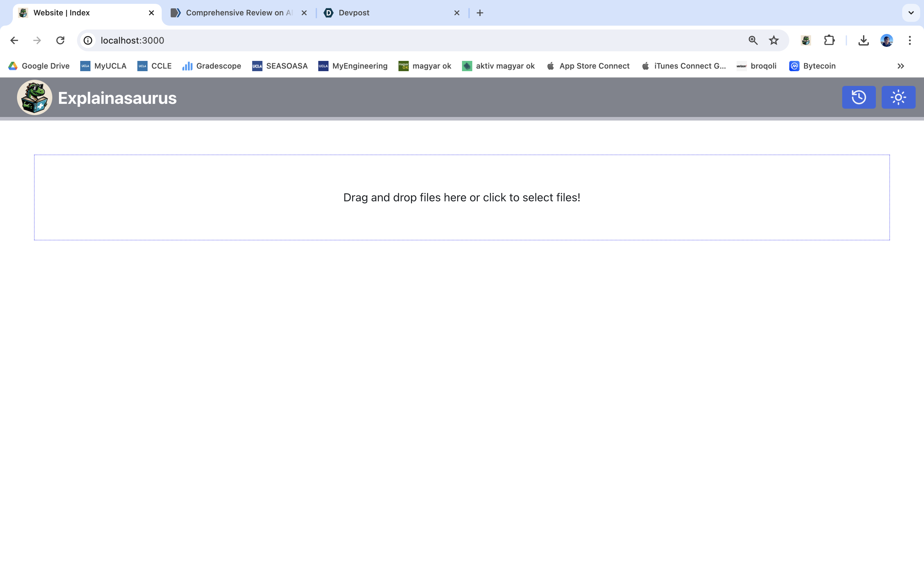924x577 pixels.
Task: View site information icon
Action: 88,40
